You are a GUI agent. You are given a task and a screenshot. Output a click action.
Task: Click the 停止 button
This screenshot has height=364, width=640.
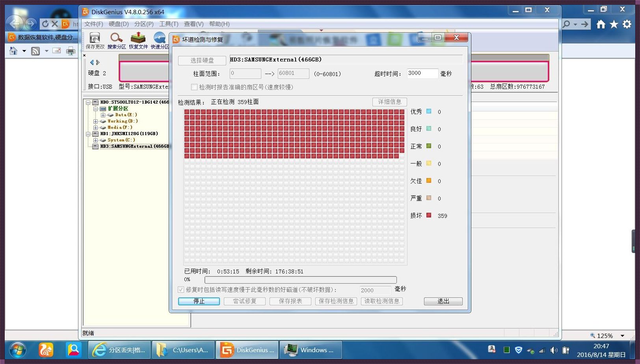click(199, 301)
